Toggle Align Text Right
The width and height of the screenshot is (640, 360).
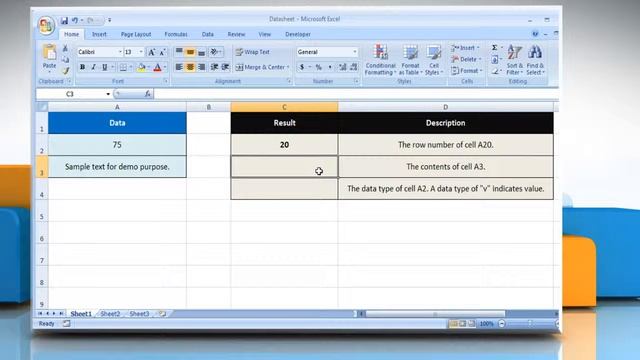tap(201, 67)
